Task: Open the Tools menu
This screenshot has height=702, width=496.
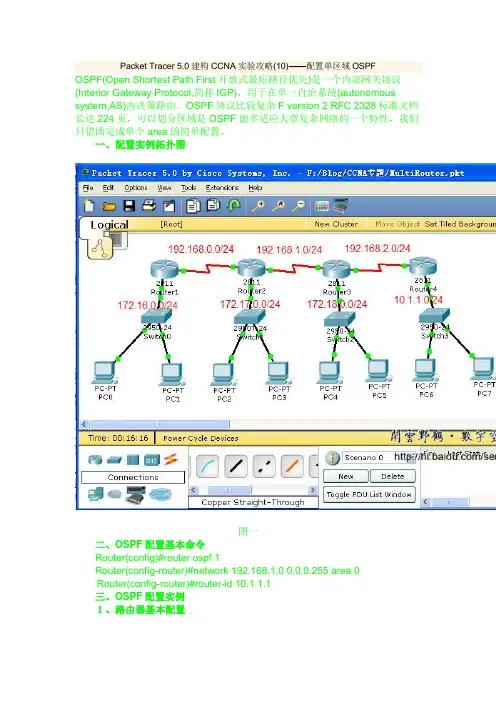Action: point(188,188)
